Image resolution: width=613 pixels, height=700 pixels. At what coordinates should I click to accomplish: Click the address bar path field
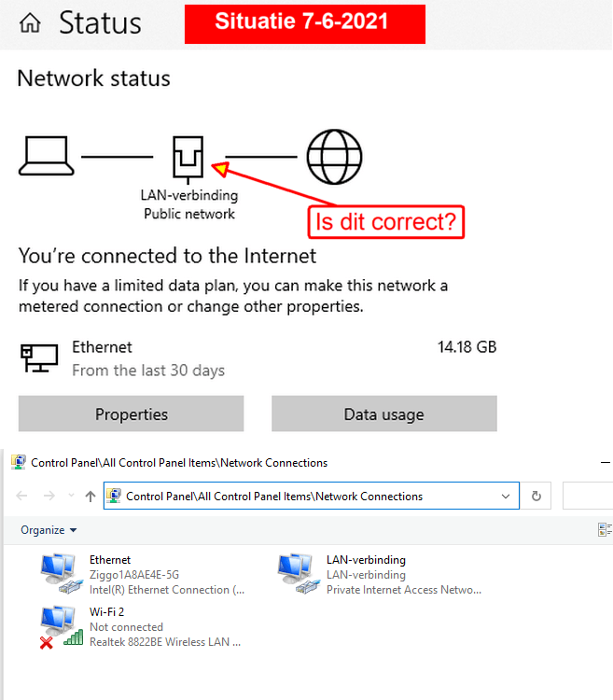tap(308, 497)
